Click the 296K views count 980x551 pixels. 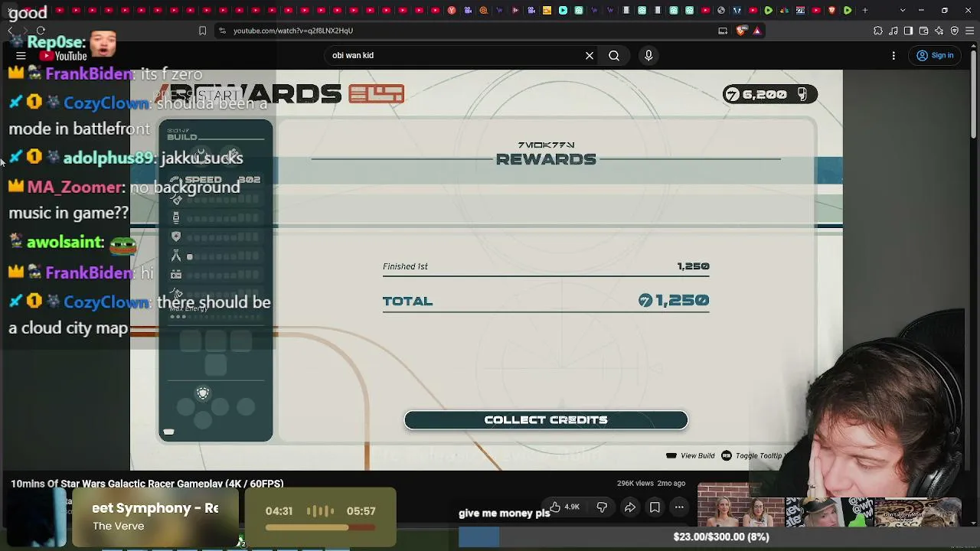635,484
